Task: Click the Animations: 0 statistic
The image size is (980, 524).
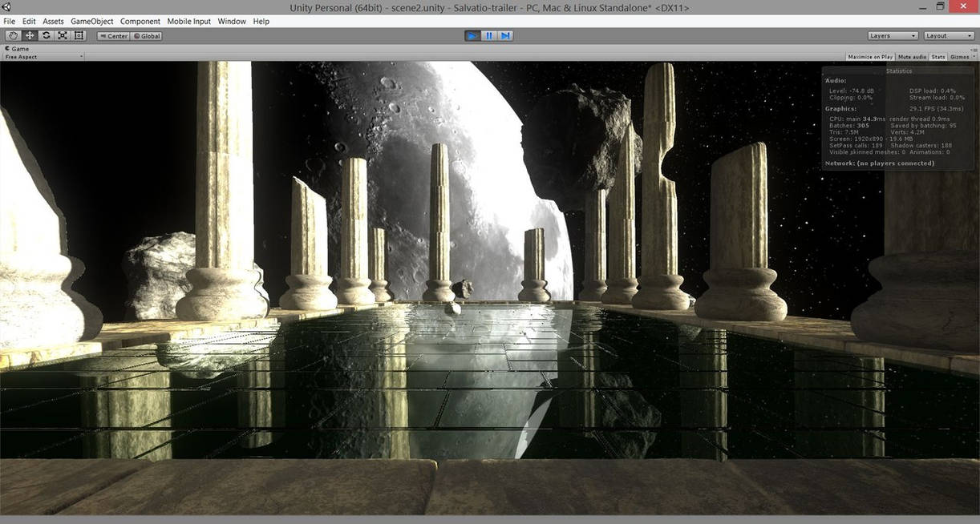Action: 930,151
